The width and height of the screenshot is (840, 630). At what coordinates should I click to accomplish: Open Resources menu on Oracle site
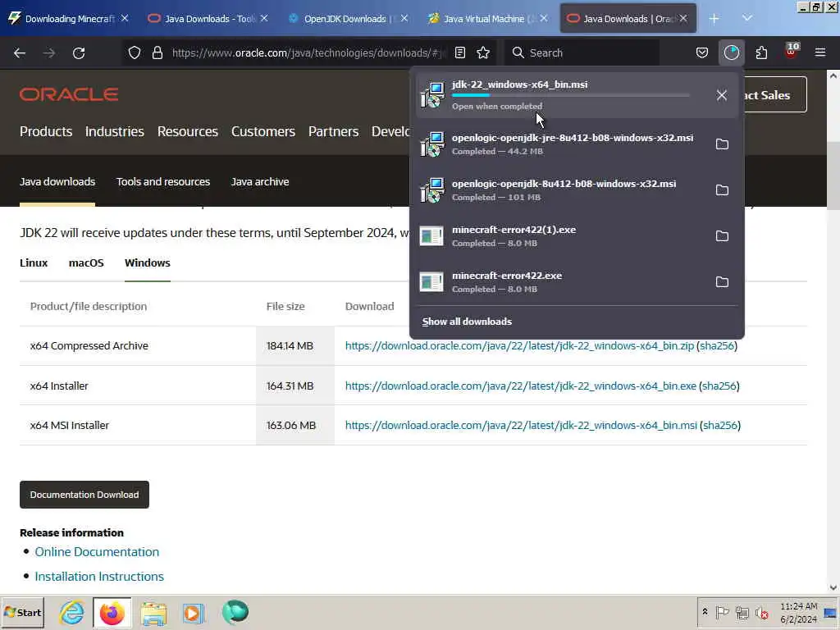point(188,131)
